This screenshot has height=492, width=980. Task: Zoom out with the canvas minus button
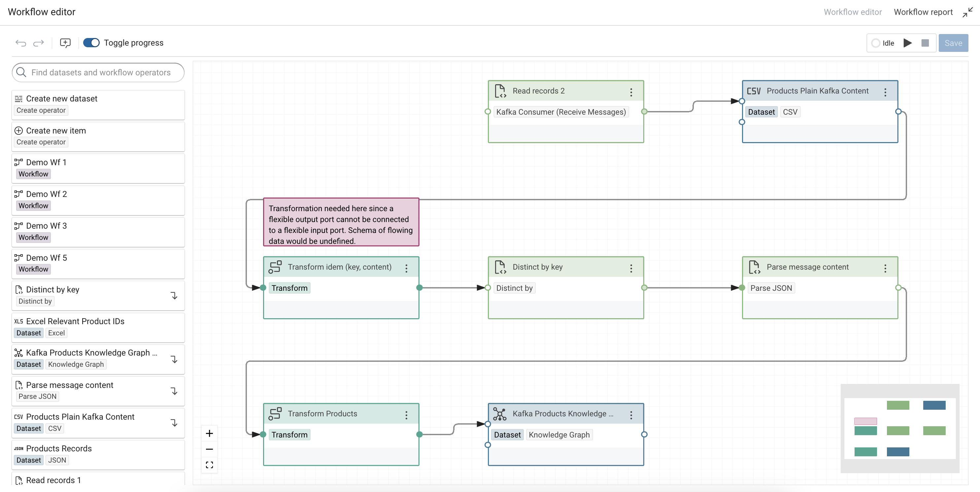209,449
